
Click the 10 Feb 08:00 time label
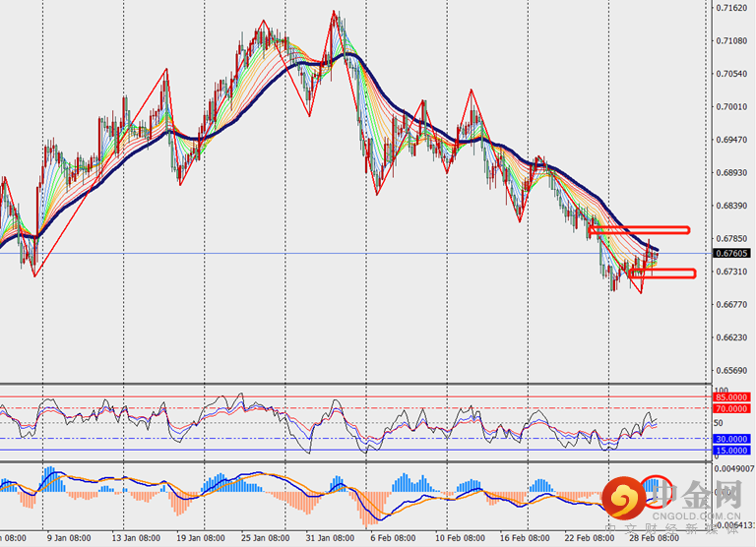[460, 538]
